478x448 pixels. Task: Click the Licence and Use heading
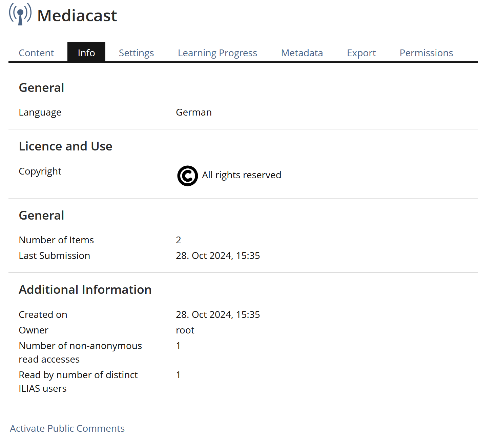click(65, 146)
